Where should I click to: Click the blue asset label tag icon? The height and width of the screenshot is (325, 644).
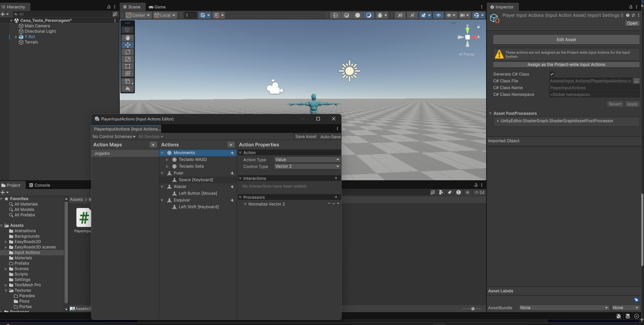[636, 300]
